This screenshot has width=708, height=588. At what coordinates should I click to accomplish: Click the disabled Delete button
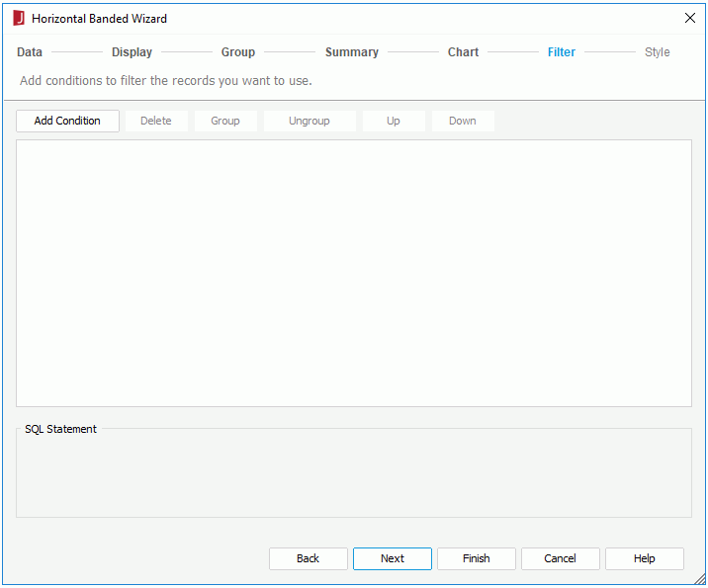click(156, 121)
